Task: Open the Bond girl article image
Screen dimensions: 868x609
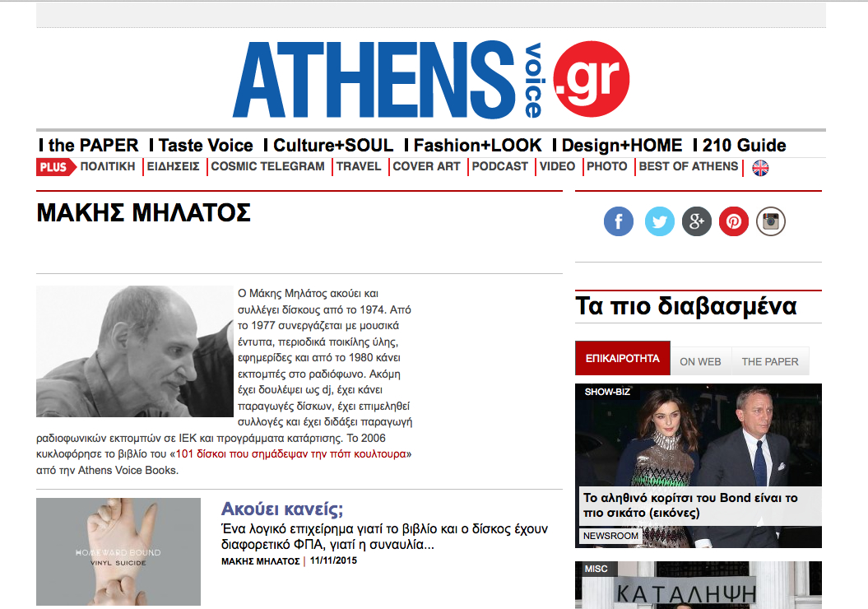Action: click(x=698, y=466)
